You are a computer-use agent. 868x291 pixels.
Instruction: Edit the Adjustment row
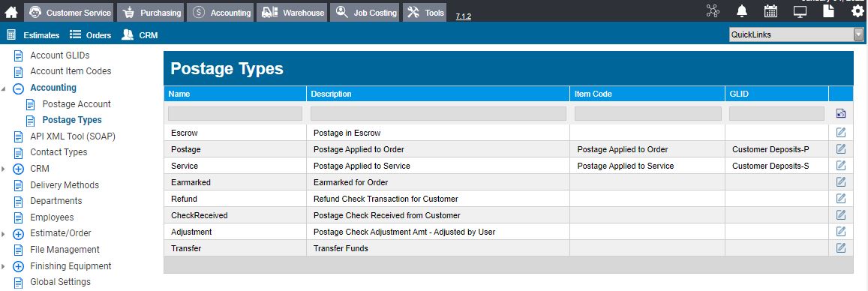[x=841, y=231]
